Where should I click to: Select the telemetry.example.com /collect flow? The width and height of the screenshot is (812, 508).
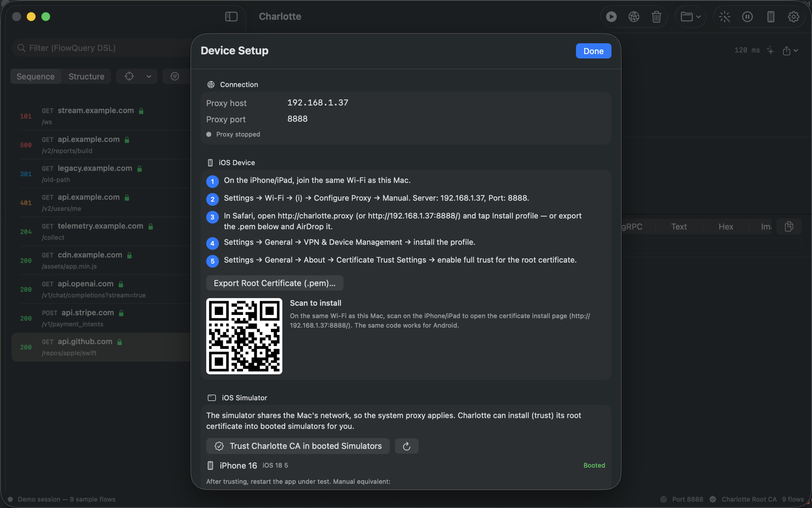coord(100,232)
